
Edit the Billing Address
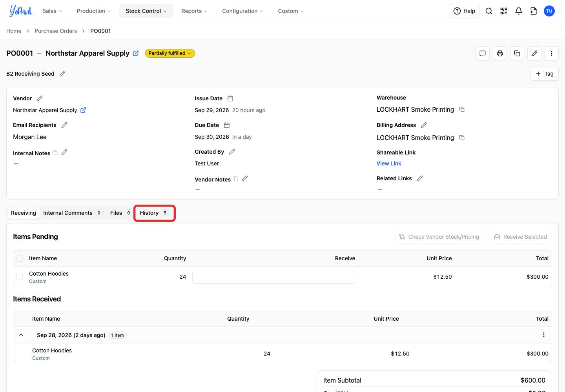pyautogui.click(x=424, y=125)
